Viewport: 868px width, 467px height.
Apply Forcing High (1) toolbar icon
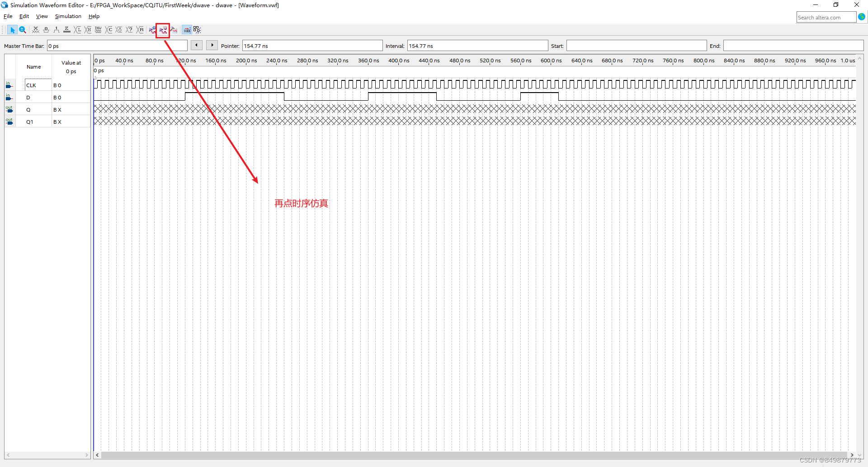click(57, 30)
